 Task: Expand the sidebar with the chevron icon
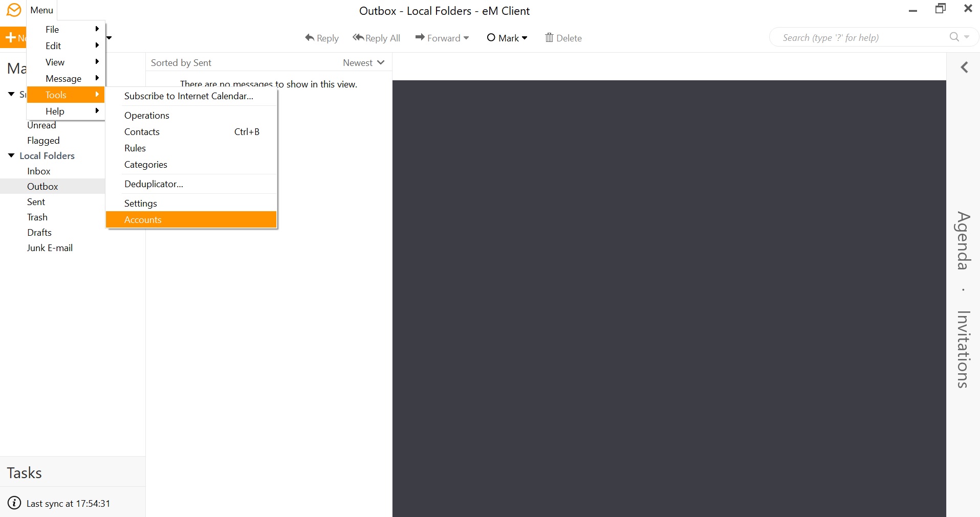[x=964, y=68]
